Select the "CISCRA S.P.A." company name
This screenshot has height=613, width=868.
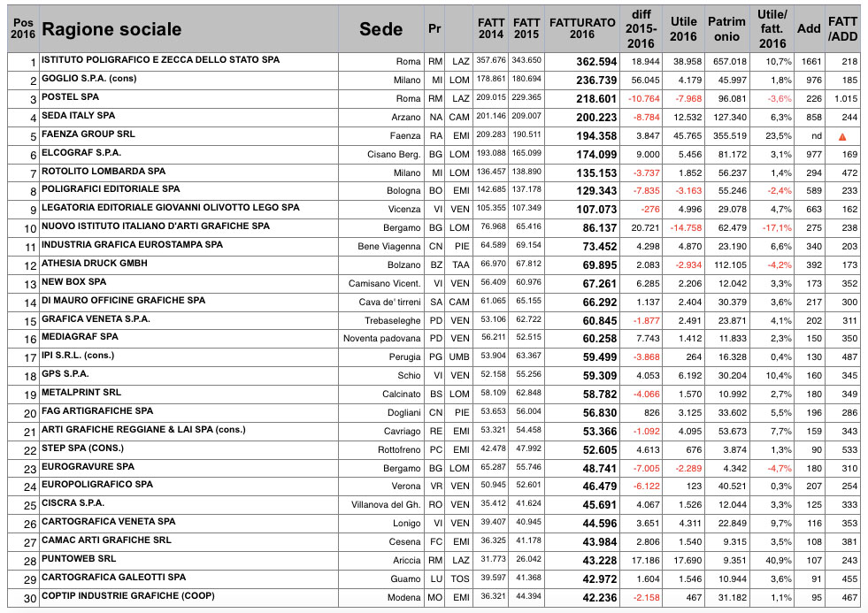point(73,503)
